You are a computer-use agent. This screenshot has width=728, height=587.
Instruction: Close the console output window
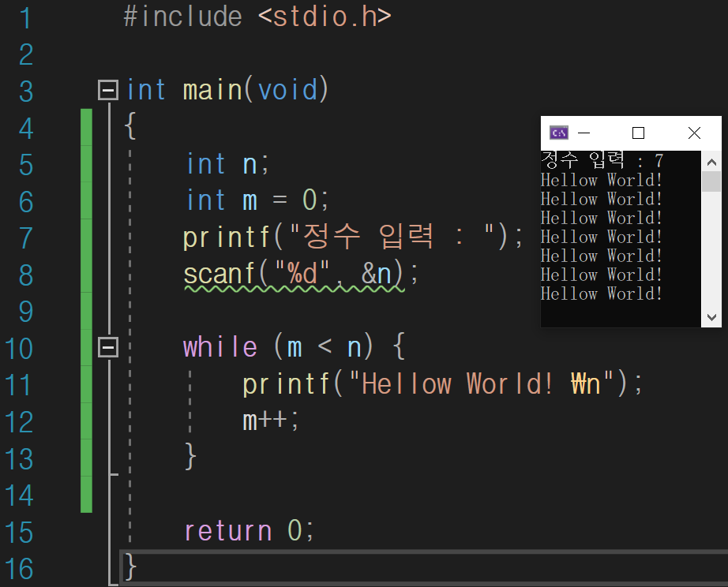[694, 133]
